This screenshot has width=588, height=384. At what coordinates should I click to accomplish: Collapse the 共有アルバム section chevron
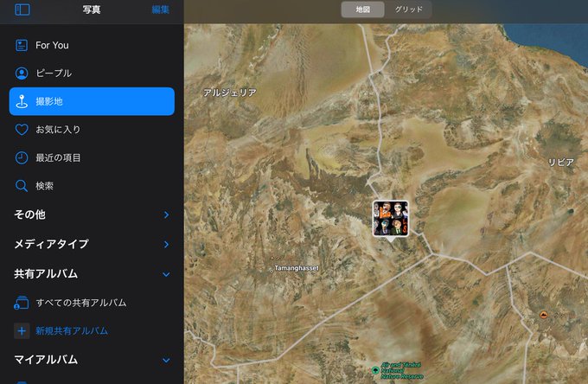pyautogui.click(x=167, y=274)
